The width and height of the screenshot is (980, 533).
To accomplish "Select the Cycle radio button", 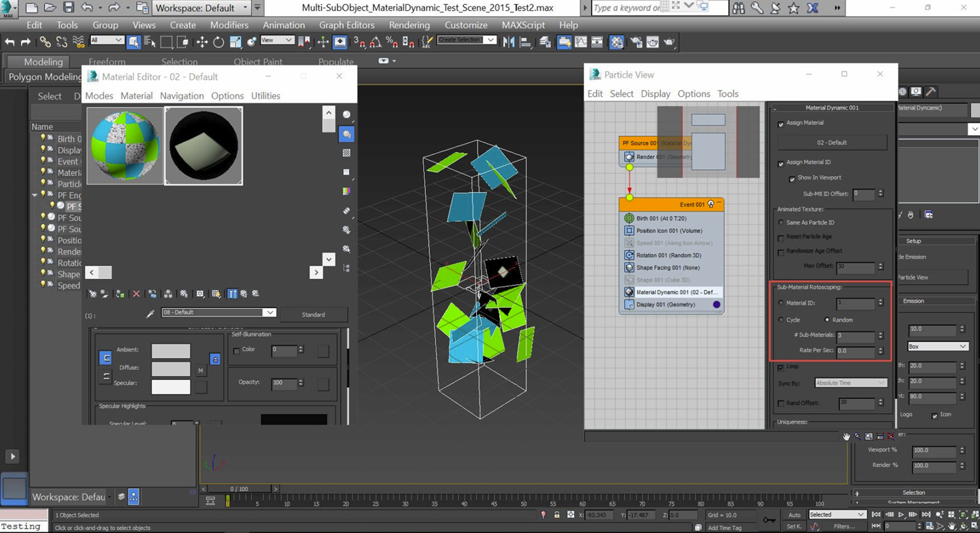I will [781, 320].
